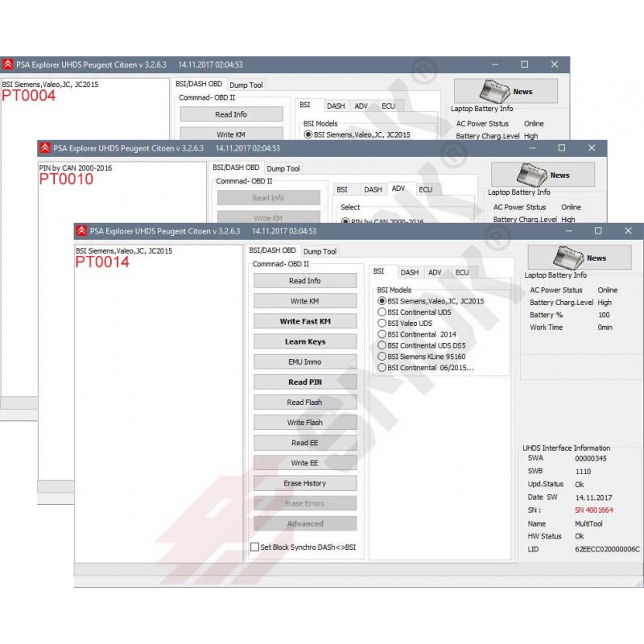644x644 pixels.
Task: Click the Write Flash button
Action: 305,422
